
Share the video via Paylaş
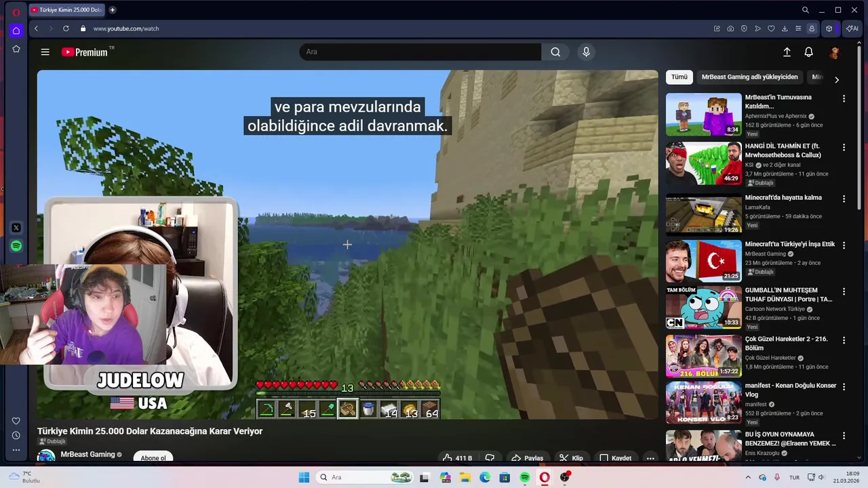point(527,458)
